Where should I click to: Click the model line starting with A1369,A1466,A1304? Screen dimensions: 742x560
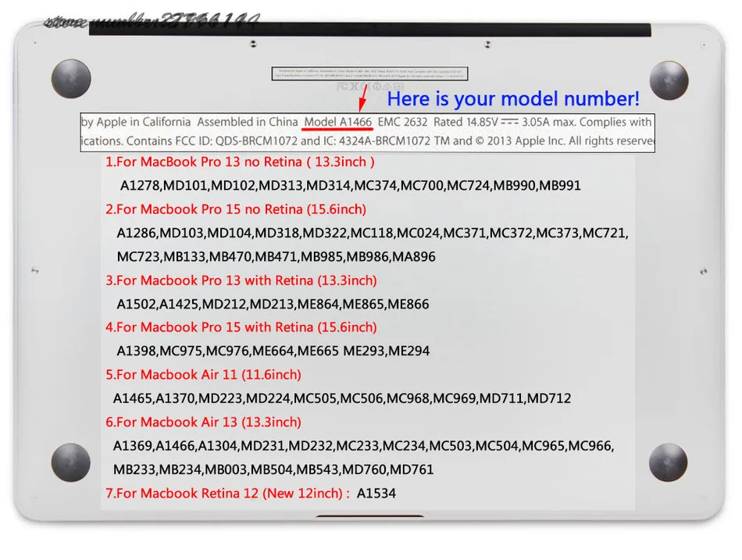tap(363, 446)
